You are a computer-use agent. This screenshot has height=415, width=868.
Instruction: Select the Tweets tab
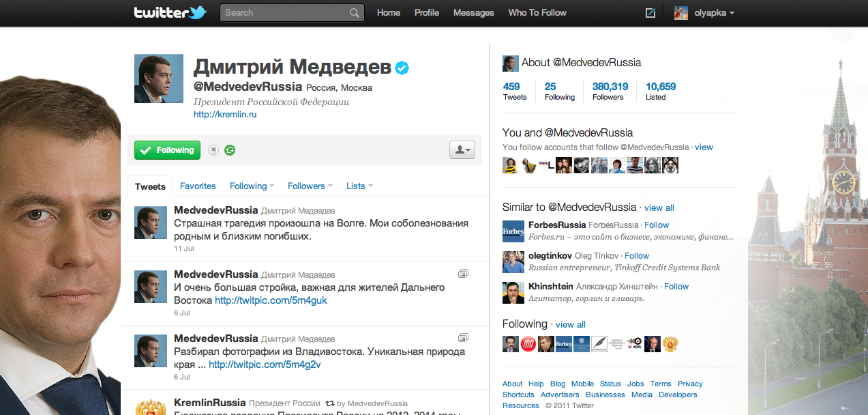(150, 186)
